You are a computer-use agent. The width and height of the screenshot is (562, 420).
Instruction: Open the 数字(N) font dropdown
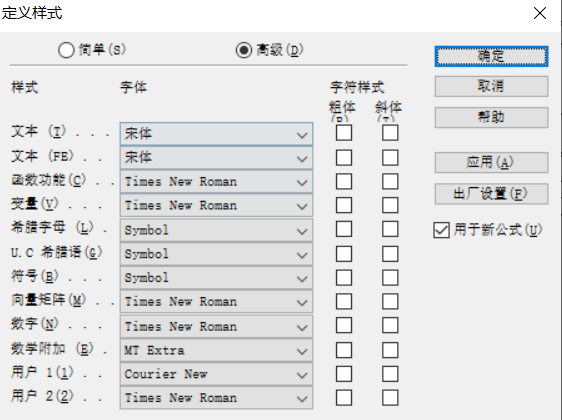click(216, 326)
